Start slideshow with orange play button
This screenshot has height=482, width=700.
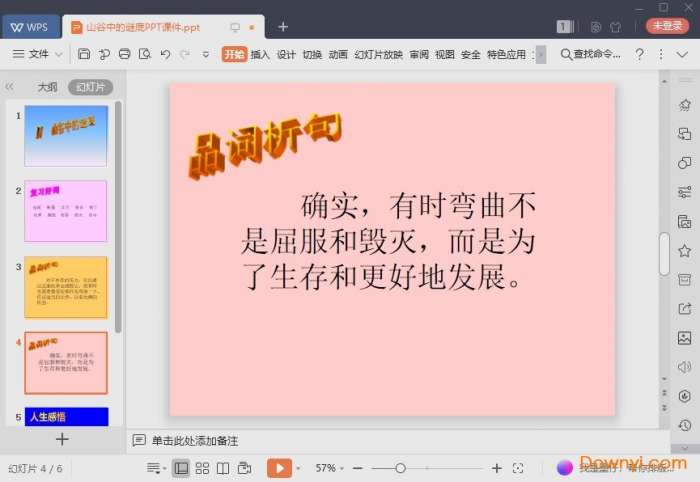point(279,468)
